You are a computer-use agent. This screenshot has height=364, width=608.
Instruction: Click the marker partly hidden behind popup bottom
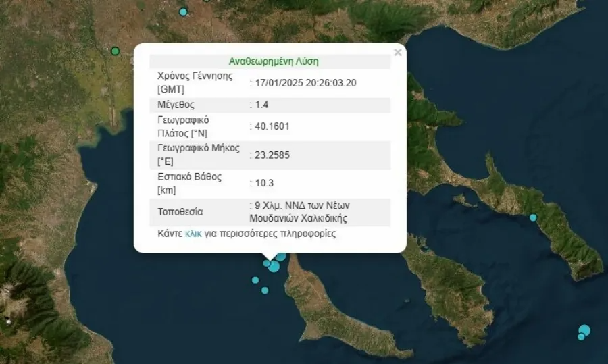click(x=281, y=256)
